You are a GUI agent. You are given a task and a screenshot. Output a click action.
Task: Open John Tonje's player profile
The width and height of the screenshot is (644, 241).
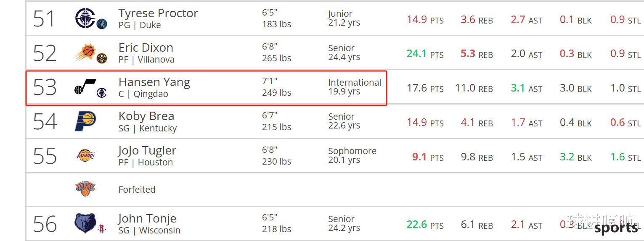coord(147,218)
